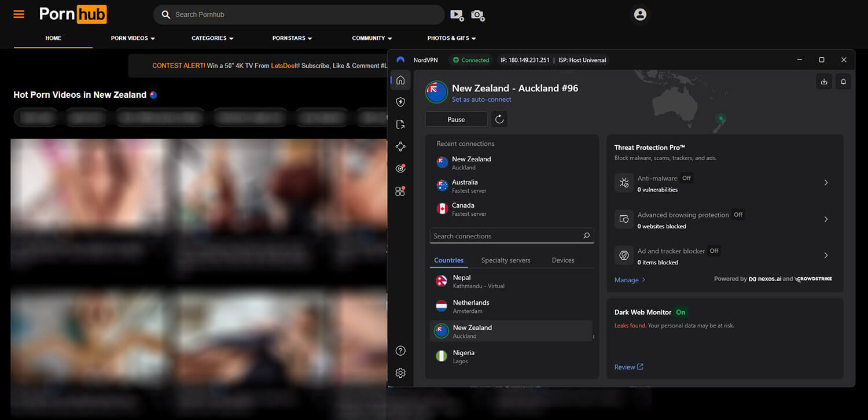
Task: Expand Ad and tracker blocker chevron
Action: 826,255
